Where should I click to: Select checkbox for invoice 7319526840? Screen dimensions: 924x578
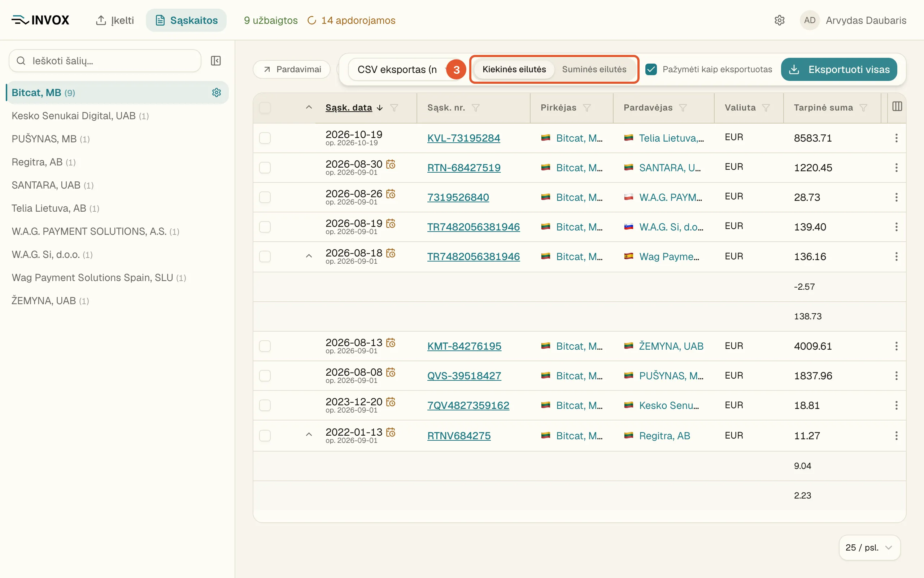point(265,197)
